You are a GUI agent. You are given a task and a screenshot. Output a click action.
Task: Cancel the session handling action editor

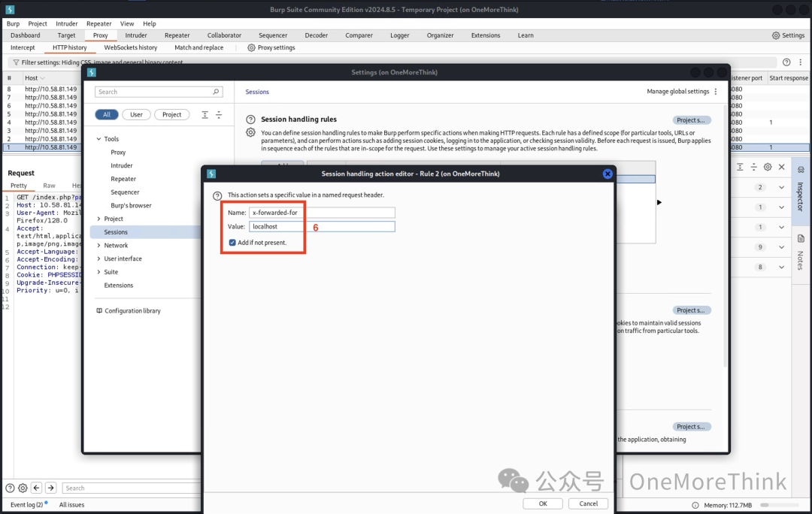tap(588, 503)
